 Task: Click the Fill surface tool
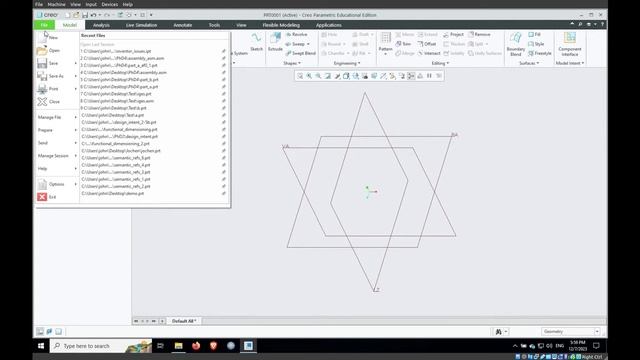[x=535, y=35]
